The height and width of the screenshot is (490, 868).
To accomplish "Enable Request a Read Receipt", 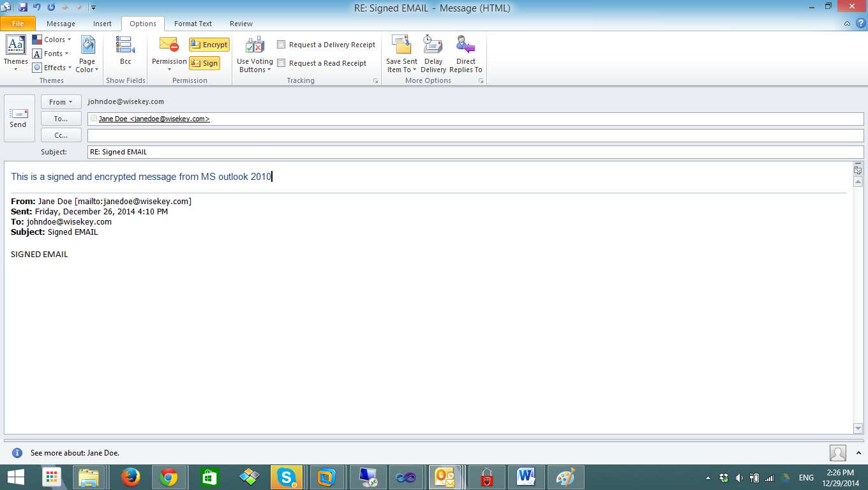I will 281,63.
